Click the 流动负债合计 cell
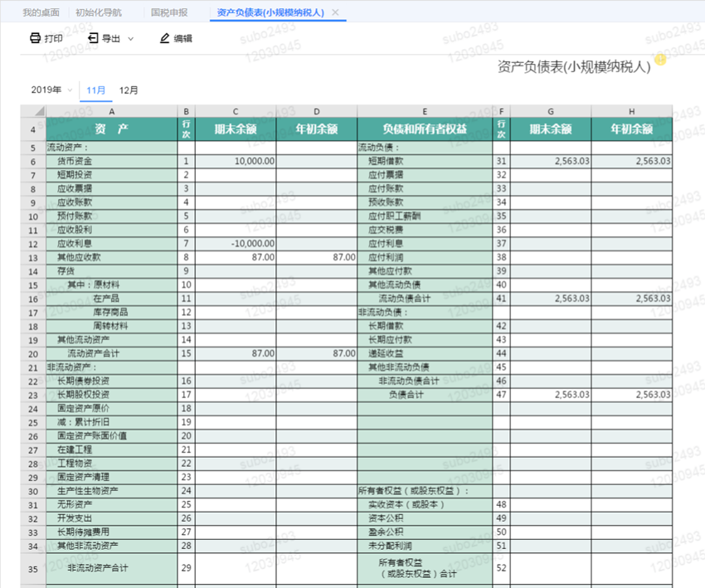This screenshot has width=705, height=588. pos(425,299)
